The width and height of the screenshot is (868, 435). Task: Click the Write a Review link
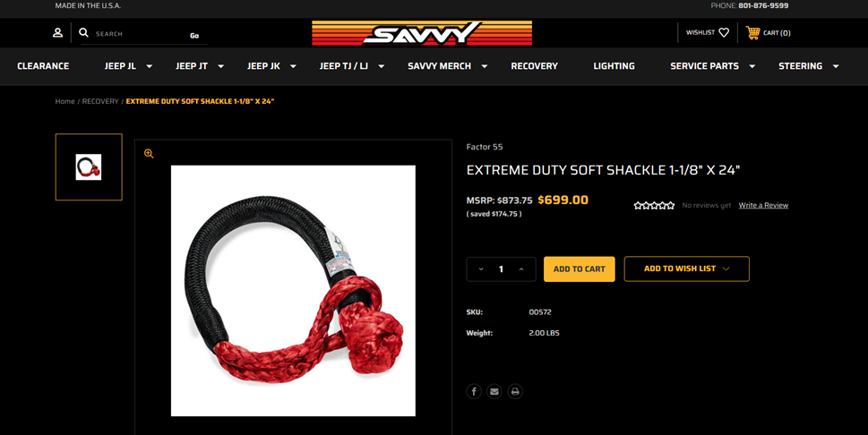tap(763, 205)
